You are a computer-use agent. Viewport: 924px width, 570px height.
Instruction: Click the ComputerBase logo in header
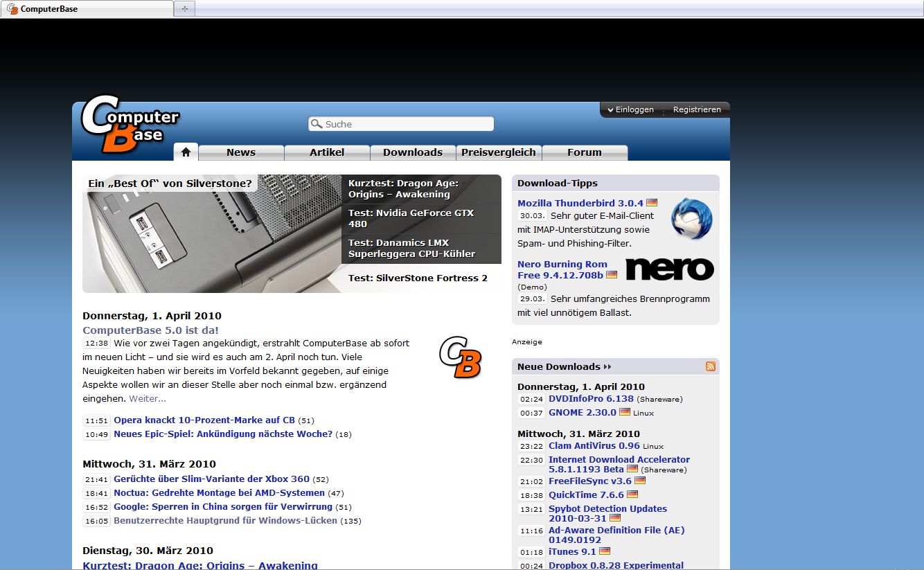click(x=130, y=123)
